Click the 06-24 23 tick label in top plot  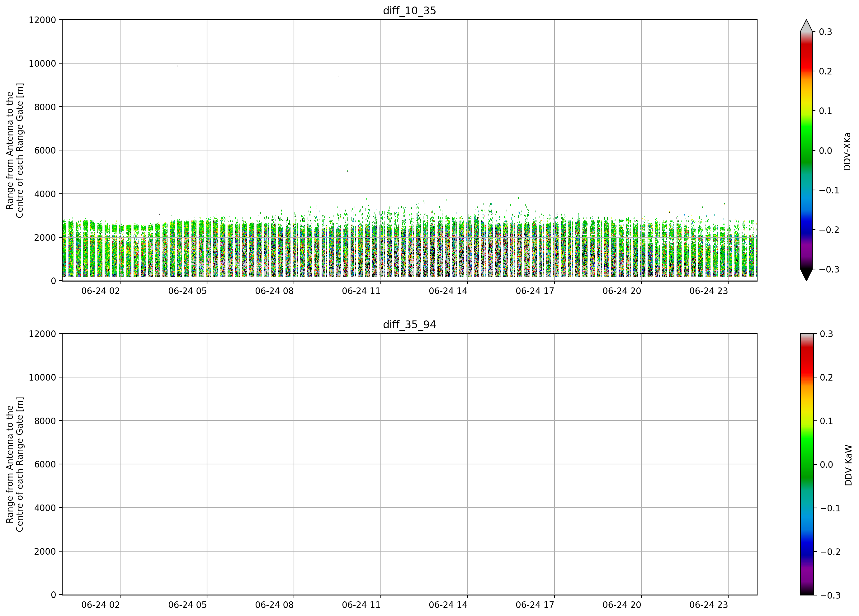tap(709, 291)
